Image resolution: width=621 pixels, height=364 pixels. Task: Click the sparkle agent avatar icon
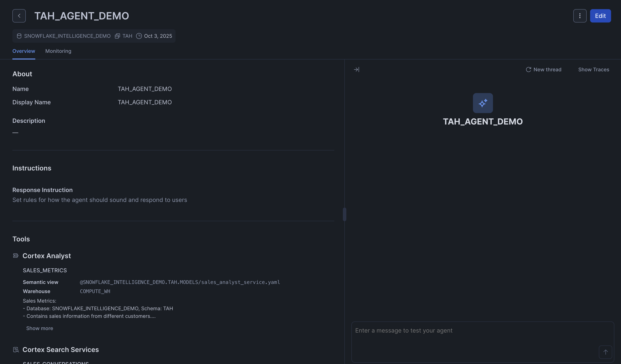point(482,103)
